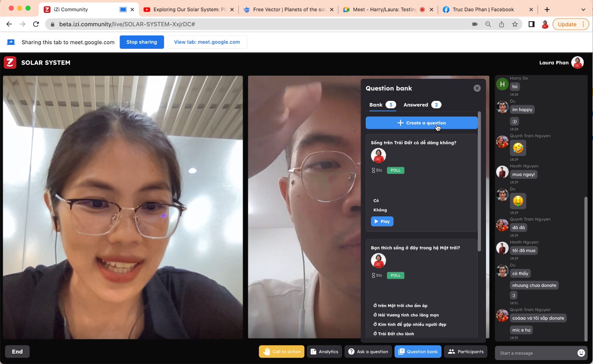Click Call to action button
593x364 pixels.
(282, 352)
